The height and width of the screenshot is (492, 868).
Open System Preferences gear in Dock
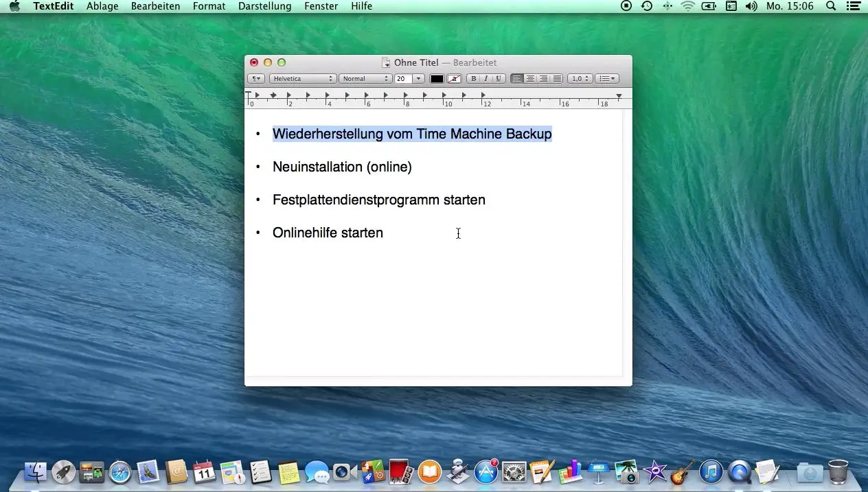pyautogui.click(x=514, y=471)
